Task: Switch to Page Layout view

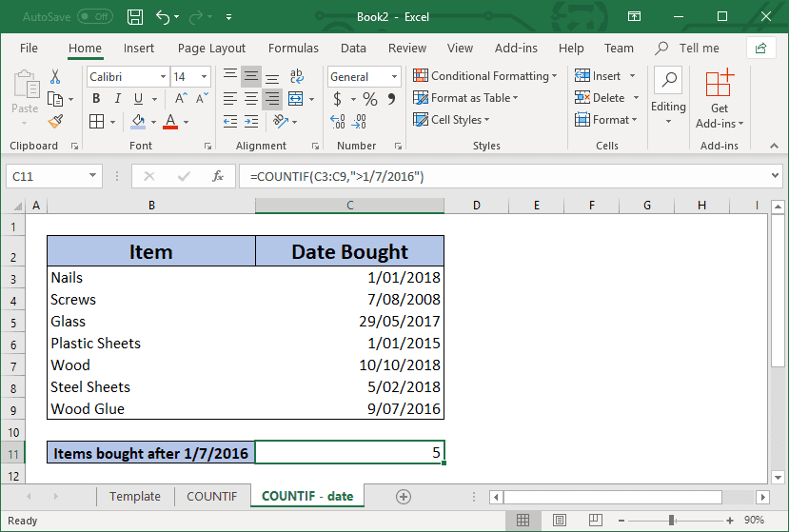Action: click(559, 520)
